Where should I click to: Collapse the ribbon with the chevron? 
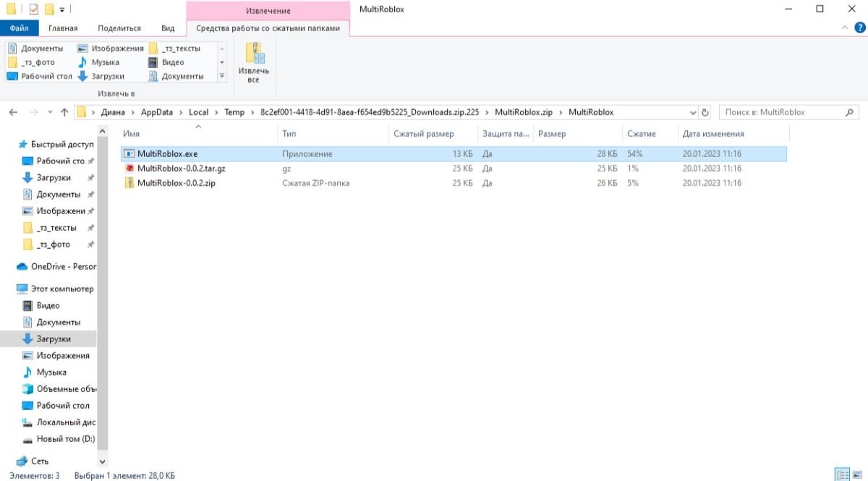[x=846, y=28]
